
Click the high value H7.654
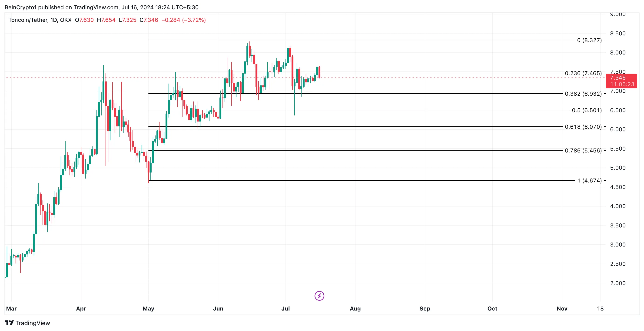(x=106, y=20)
